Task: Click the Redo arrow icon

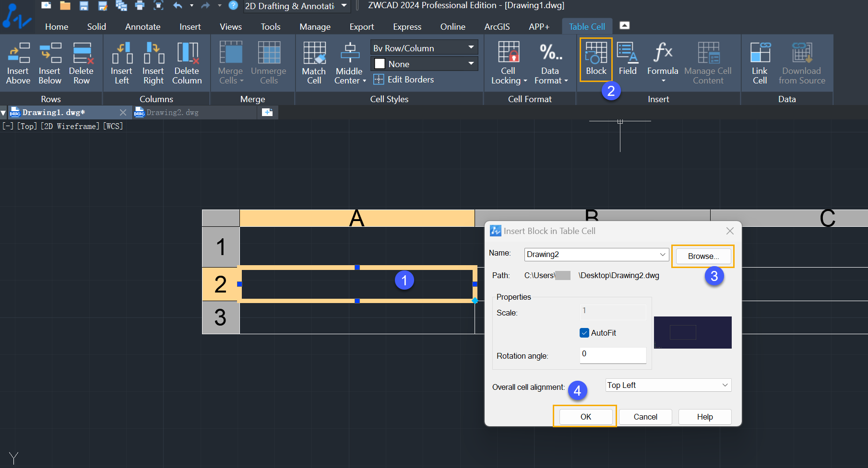Action: pos(205,5)
